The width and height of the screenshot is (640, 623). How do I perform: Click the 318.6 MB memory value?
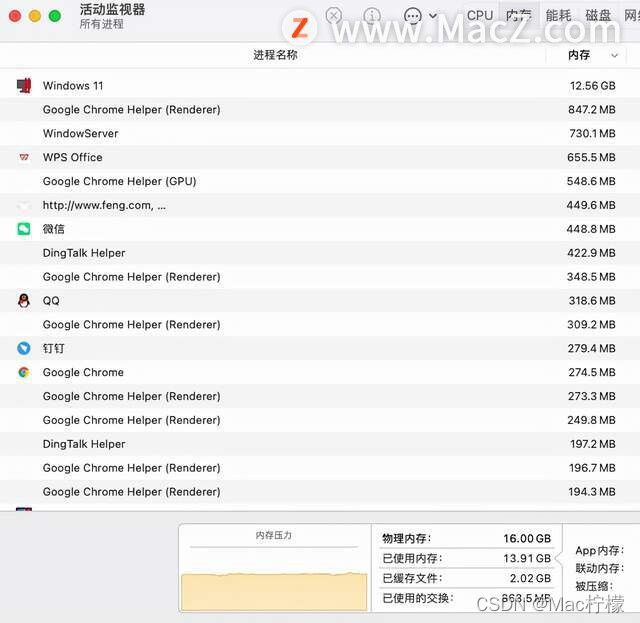click(592, 300)
